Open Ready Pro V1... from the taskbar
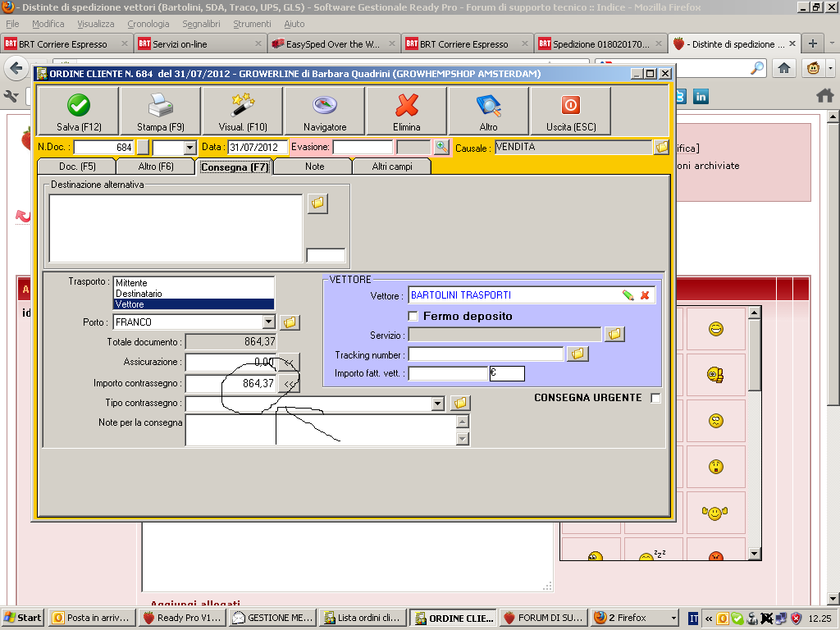This screenshot has height=630, width=840. [x=182, y=618]
